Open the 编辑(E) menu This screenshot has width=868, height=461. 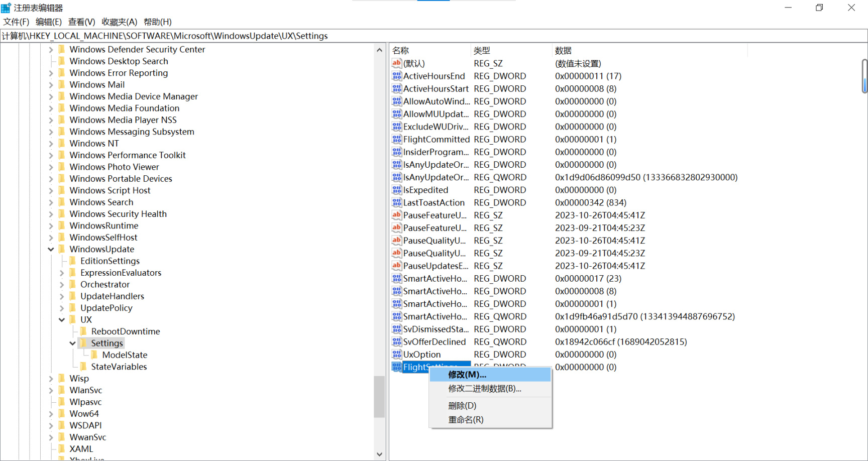49,22
